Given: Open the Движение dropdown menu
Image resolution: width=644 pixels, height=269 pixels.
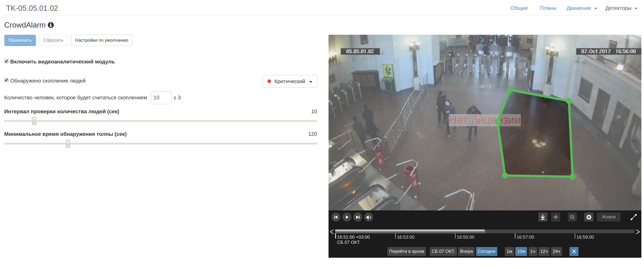Looking at the screenshot, I should 582,8.
